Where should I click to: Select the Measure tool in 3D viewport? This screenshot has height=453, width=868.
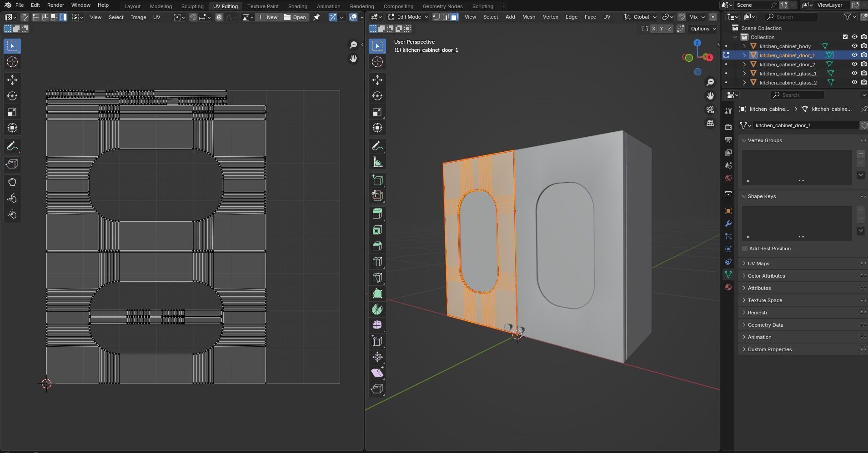click(x=377, y=162)
